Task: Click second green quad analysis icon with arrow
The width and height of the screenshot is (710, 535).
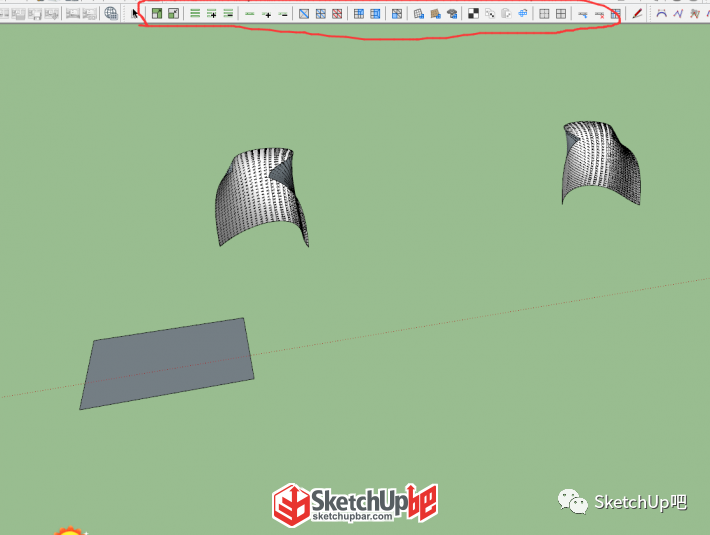Action: tap(173, 14)
